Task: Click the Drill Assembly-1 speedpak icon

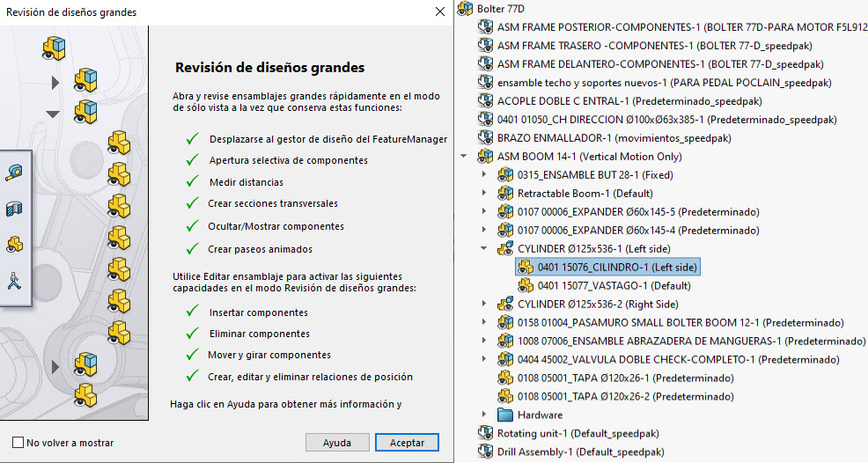Action: pos(485,452)
